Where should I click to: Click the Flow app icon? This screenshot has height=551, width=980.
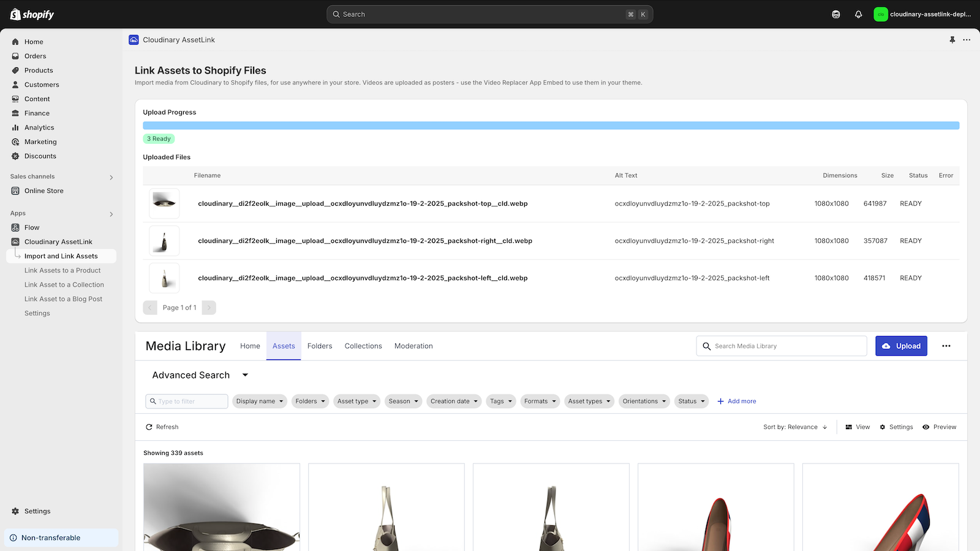15,227
